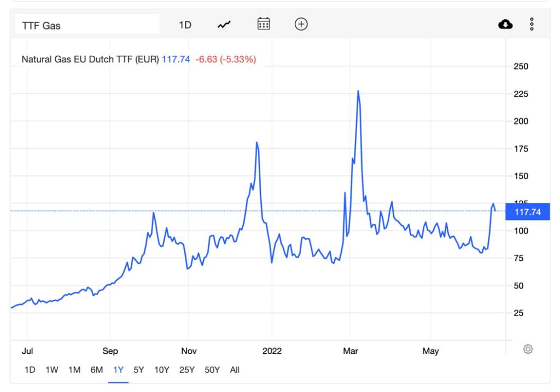560x392 pixels.
Task: Click the add indicator plus icon
Action: [301, 24]
